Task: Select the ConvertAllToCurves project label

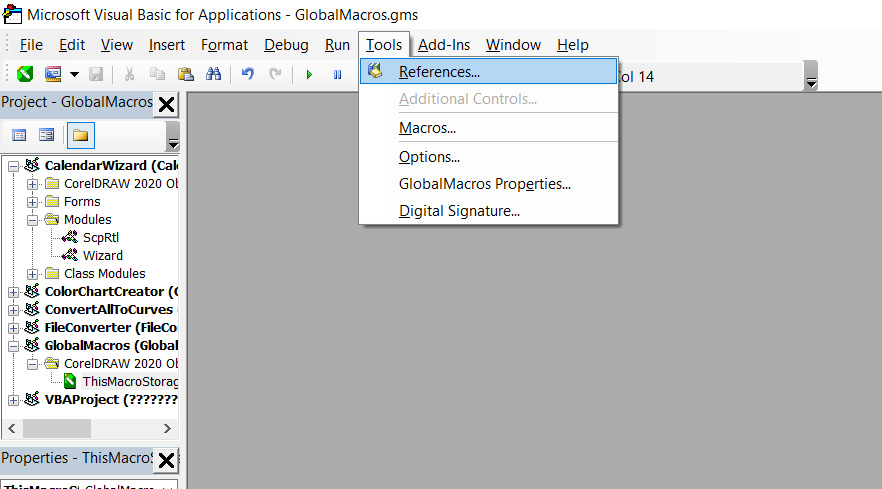Action: [109, 309]
